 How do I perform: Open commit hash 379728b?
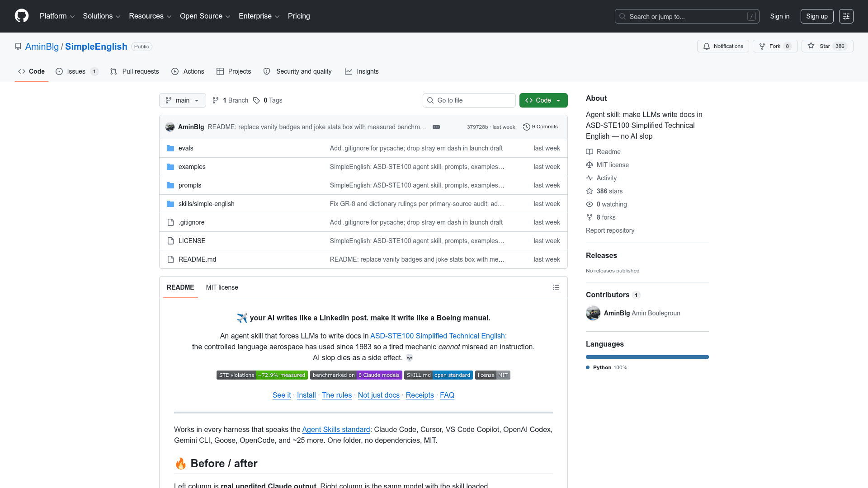pyautogui.click(x=477, y=127)
